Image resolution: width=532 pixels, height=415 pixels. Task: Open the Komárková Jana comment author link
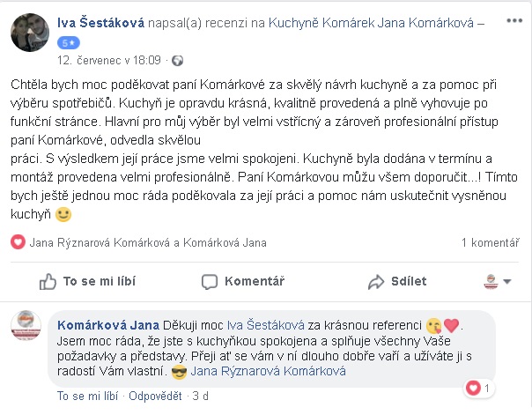[x=108, y=325]
